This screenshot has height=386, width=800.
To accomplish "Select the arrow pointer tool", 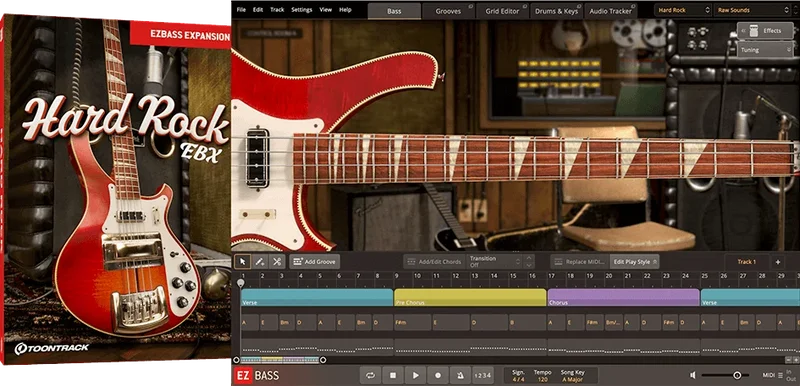I will (242, 262).
